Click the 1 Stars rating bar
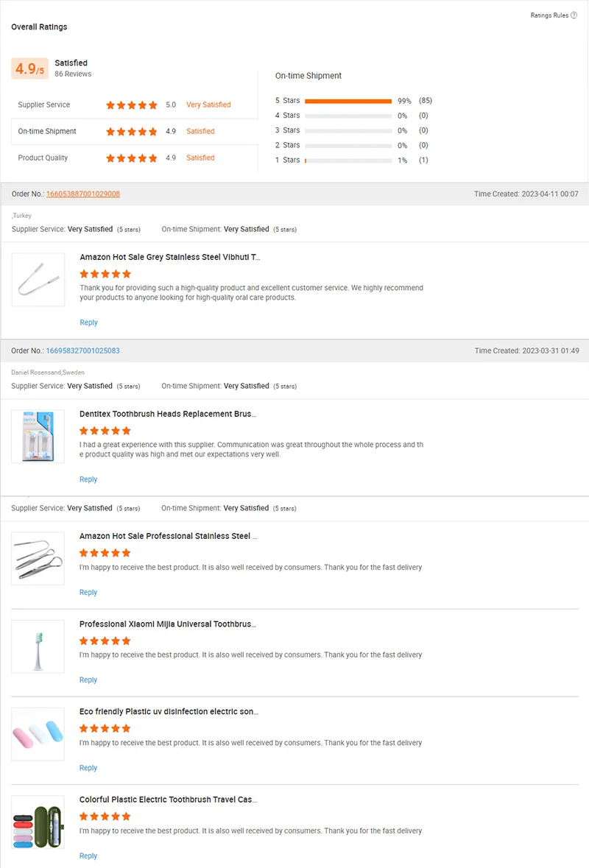Screen dimensions: 589x868 coord(348,160)
